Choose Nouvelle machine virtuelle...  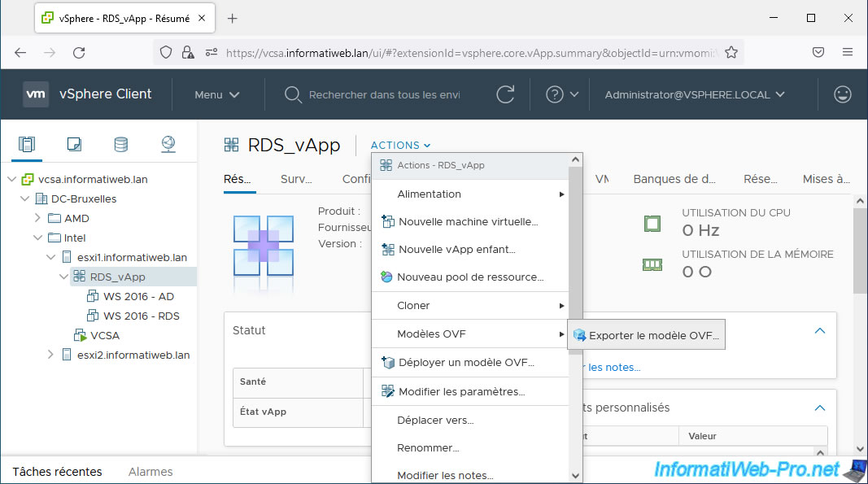[x=470, y=221]
